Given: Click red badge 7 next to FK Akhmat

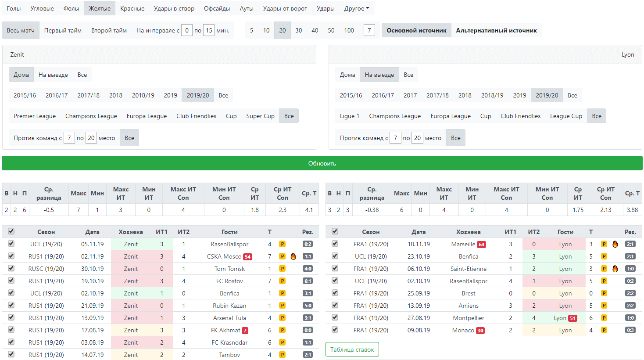Looking at the screenshot, I should (x=245, y=331).
